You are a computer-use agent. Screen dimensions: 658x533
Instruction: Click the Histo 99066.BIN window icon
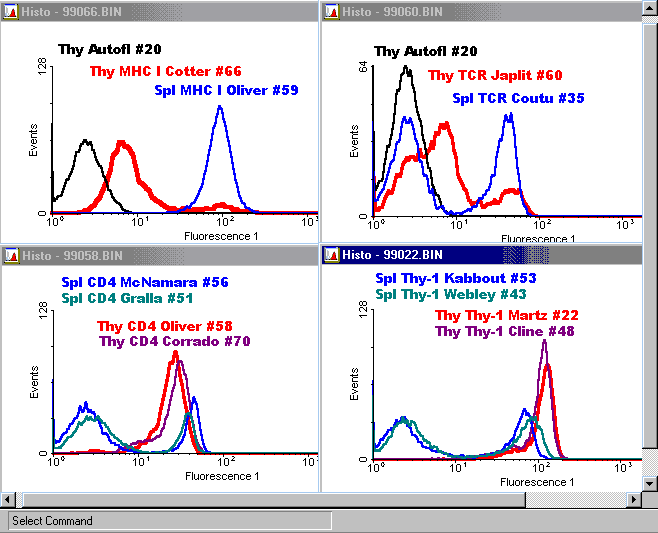point(11,10)
